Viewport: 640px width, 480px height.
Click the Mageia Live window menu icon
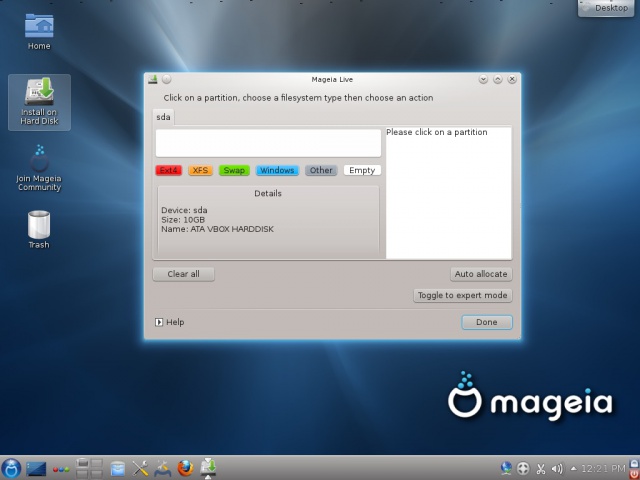click(153, 79)
